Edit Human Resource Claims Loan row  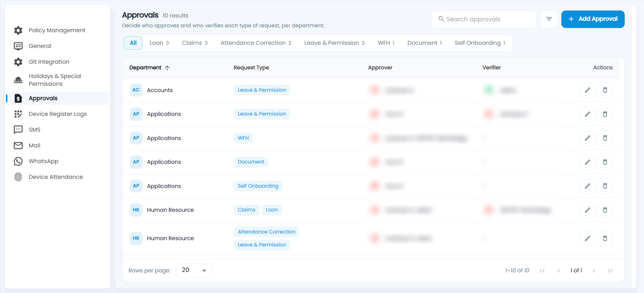point(588,210)
